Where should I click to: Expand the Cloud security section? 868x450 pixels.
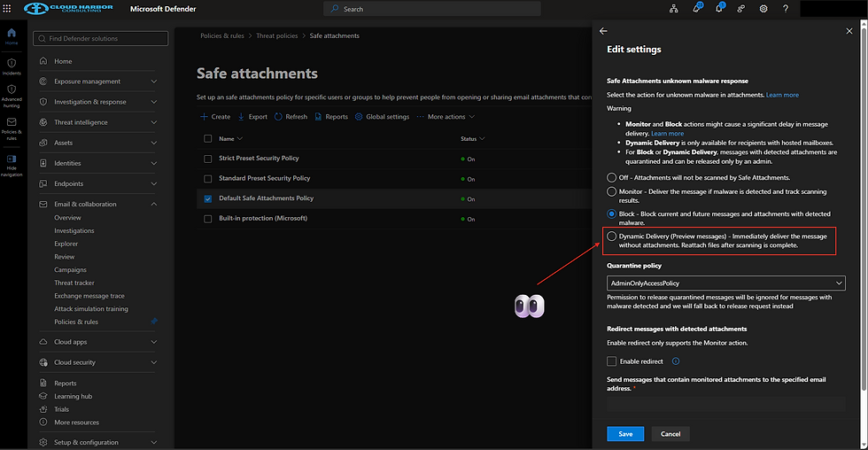pyautogui.click(x=154, y=362)
